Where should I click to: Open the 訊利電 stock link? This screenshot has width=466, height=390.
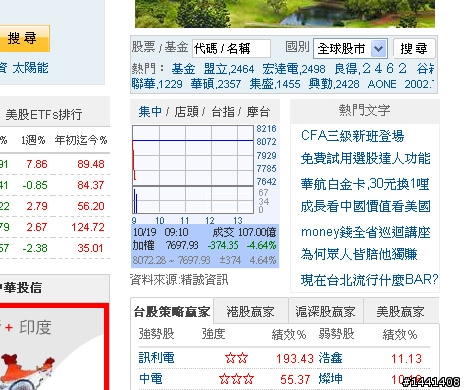coord(157,358)
